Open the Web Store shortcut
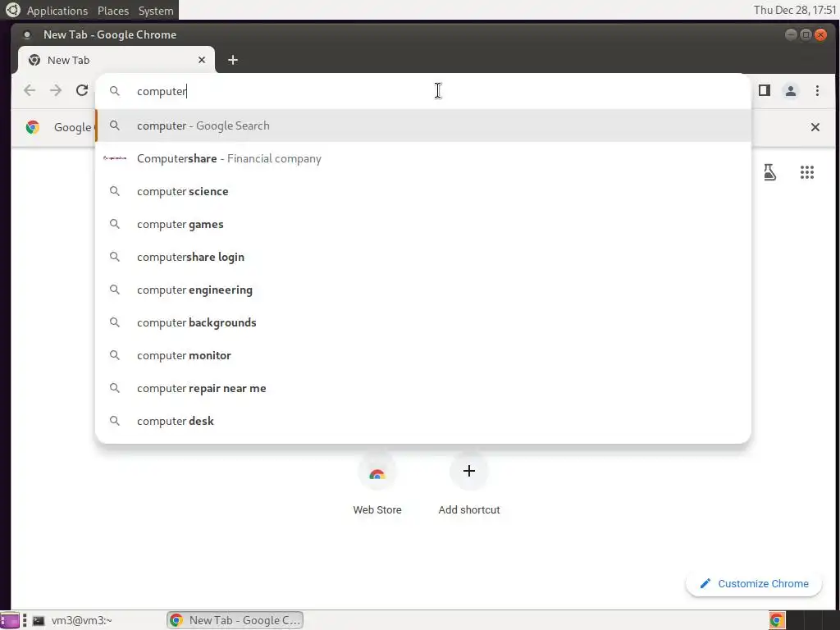The image size is (840, 630). (377, 485)
